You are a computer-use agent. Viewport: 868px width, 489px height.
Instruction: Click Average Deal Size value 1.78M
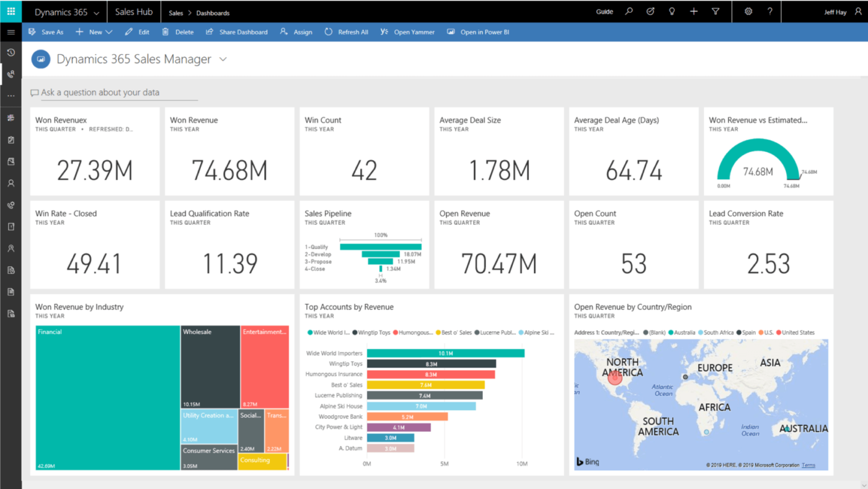(499, 171)
